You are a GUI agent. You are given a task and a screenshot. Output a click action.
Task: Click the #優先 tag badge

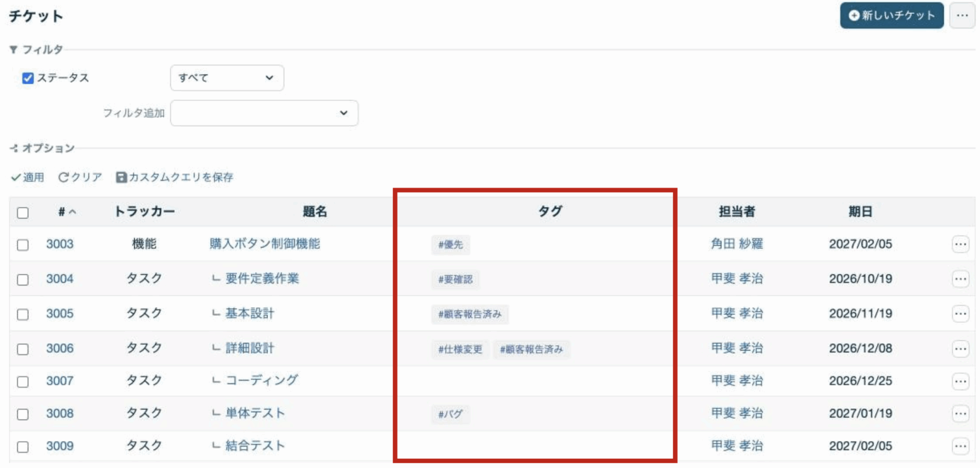[451, 245]
